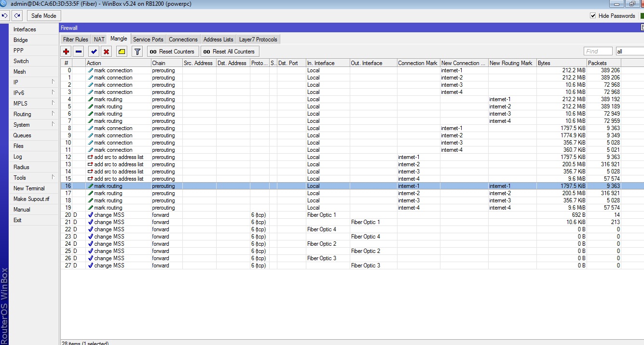Open PPP in the sidebar
The image size is (644, 345).
coord(34,51)
